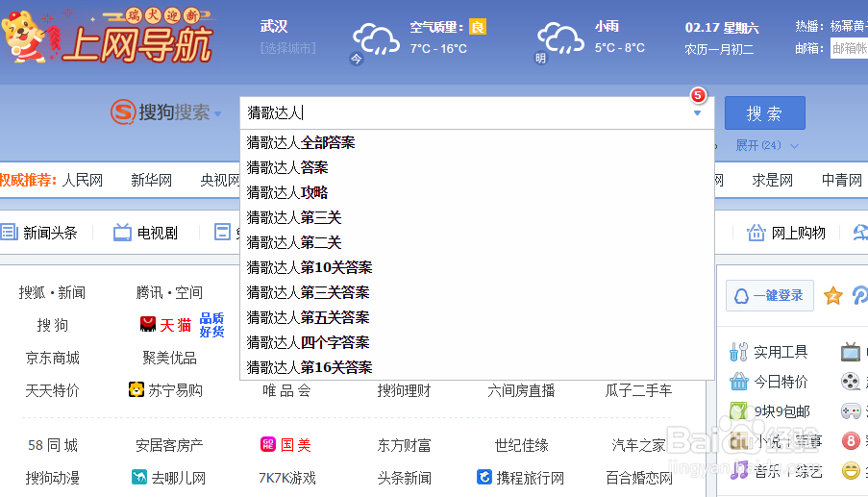
Task: Open 天猫 Tmall link with cat logo
Action: [165, 325]
